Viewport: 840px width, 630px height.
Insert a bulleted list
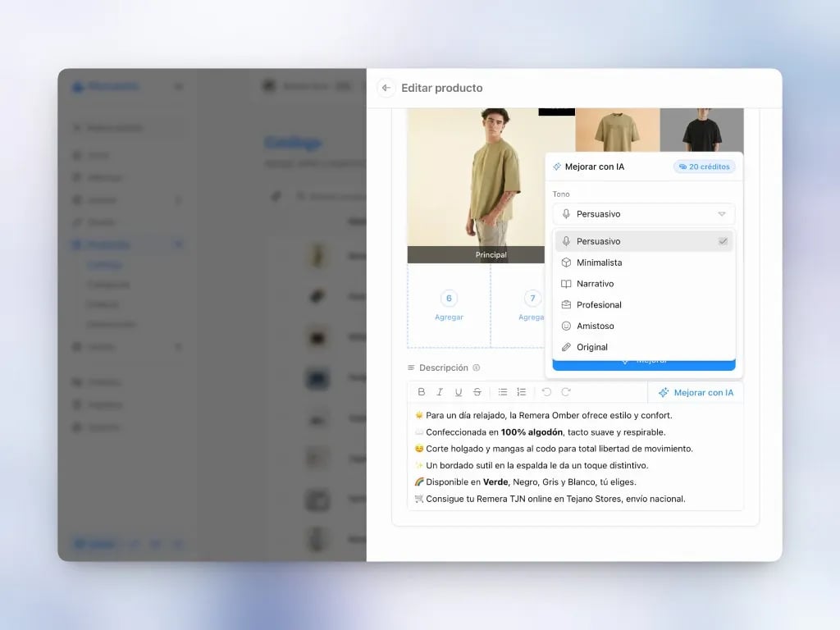tap(503, 392)
